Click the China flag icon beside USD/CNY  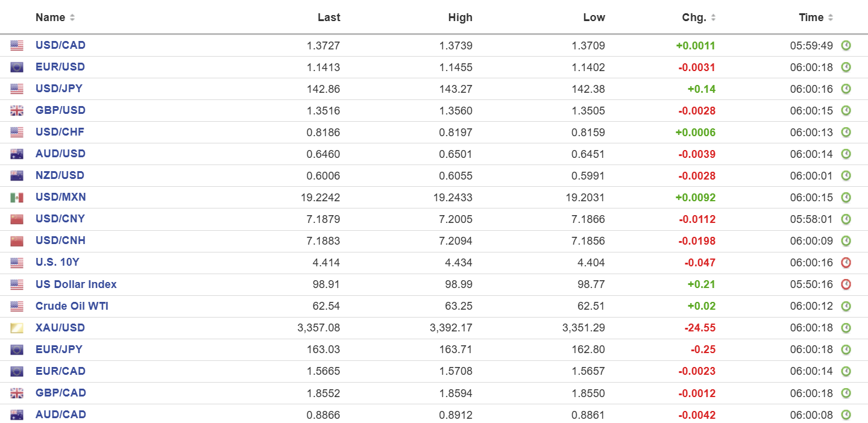point(17,219)
